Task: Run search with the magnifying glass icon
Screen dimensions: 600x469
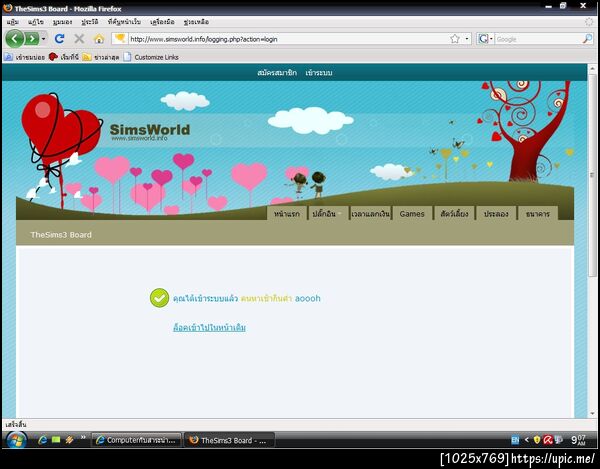Action: (x=587, y=39)
